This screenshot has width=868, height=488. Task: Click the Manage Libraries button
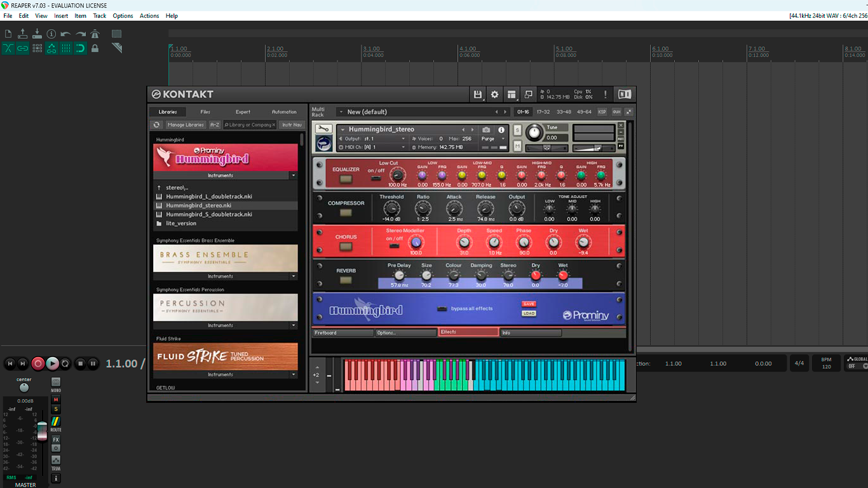pyautogui.click(x=186, y=125)
